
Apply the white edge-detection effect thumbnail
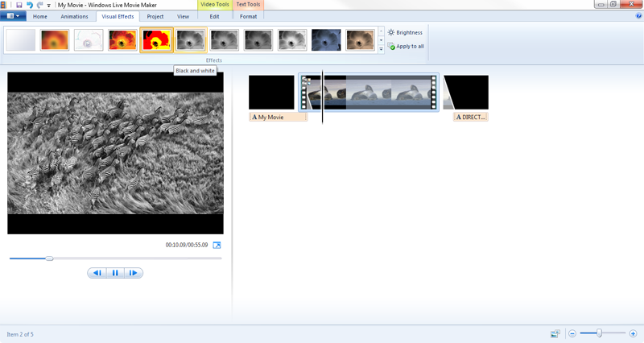tap(89, 39)
